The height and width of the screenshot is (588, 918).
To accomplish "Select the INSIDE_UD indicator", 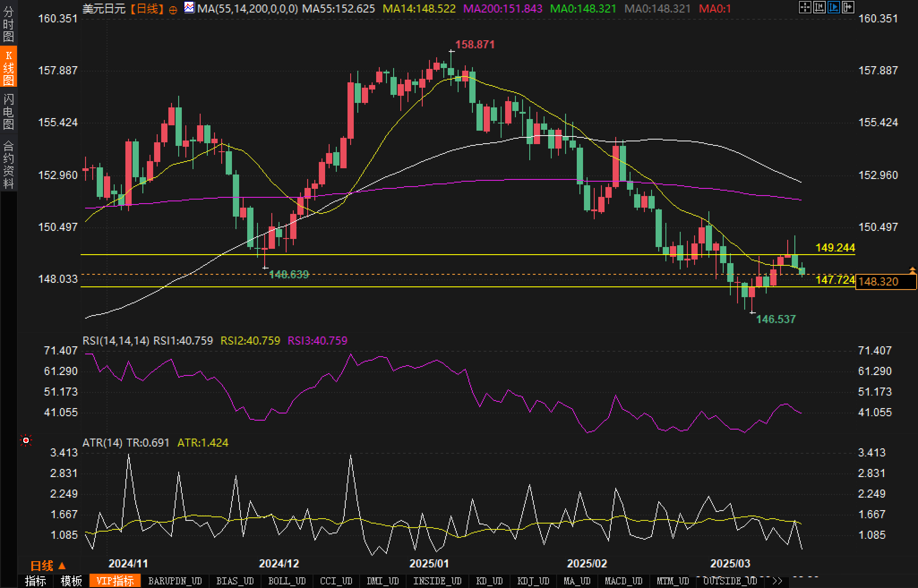I will tap(437, 581).
